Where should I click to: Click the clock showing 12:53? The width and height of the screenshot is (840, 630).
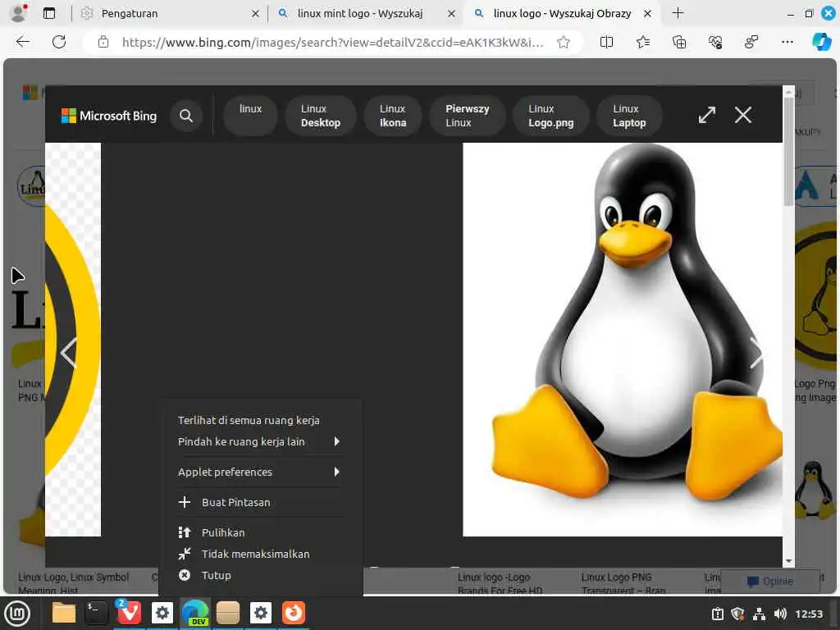coord(808,614)
